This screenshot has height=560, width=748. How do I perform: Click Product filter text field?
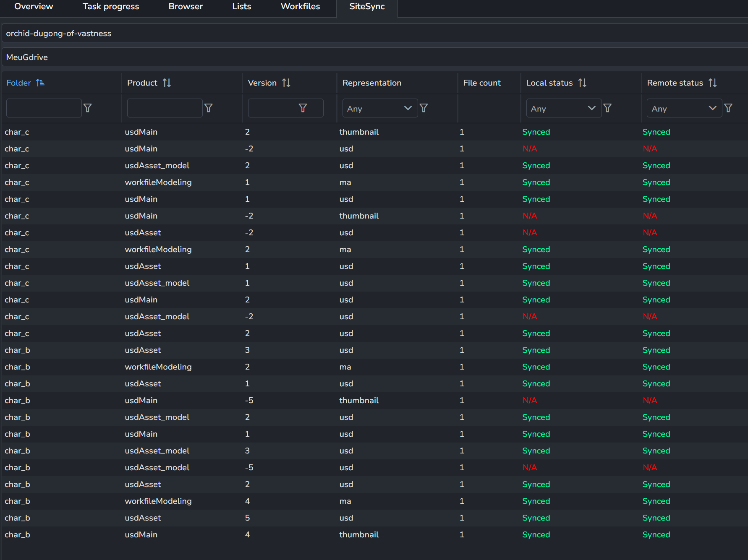(165, 108)
